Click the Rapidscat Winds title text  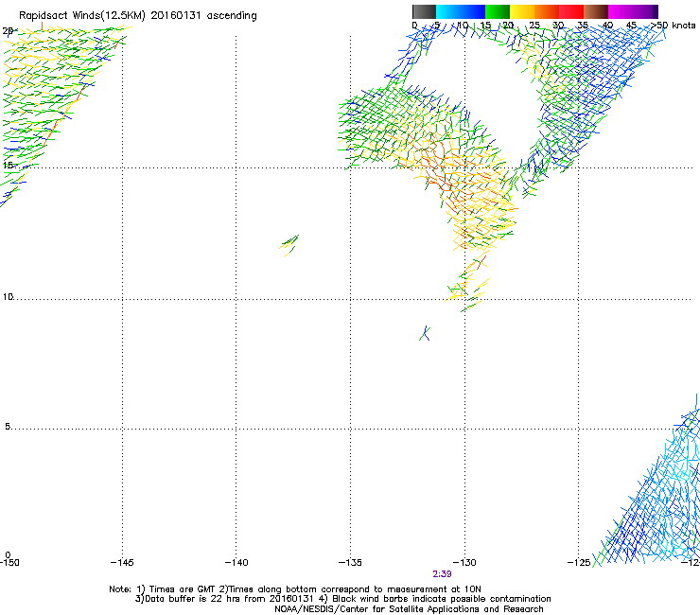[x=137, y=16]
